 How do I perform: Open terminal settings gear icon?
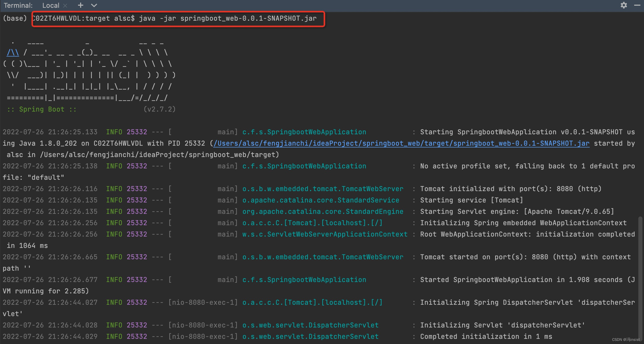point(624,5)
